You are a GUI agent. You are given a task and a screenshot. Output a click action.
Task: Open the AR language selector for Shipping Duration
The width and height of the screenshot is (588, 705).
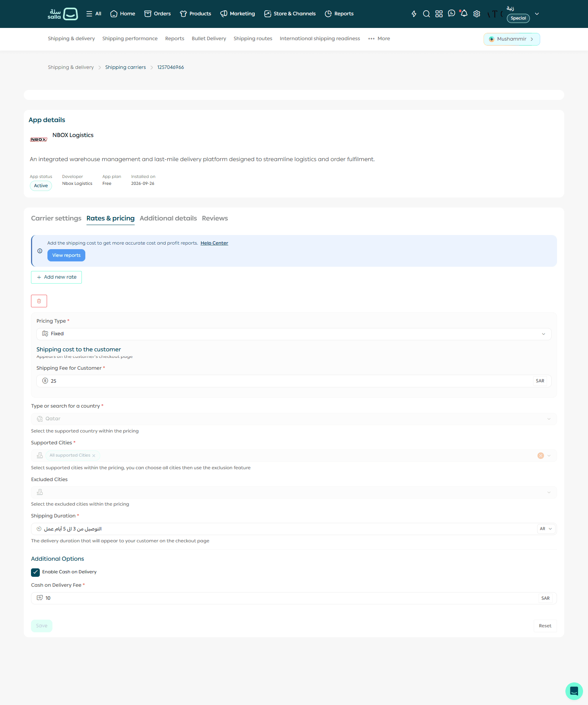click(x=546, y=529)
